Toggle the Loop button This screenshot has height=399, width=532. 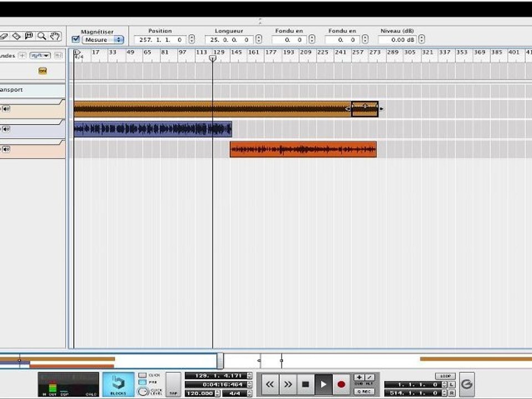[x=445, y=376]
